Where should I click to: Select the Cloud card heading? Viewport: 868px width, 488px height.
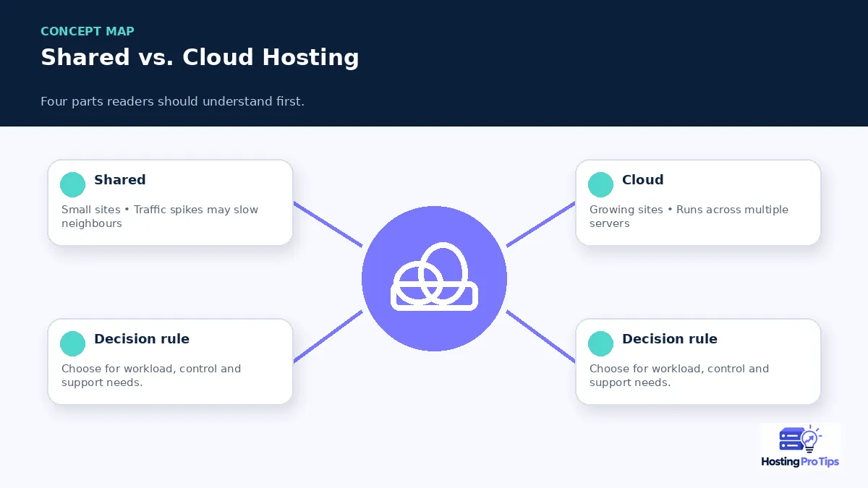[x=642, y=180]
